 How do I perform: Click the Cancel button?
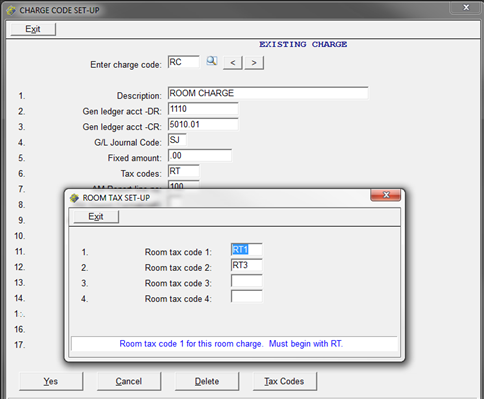tap(129, 381)
